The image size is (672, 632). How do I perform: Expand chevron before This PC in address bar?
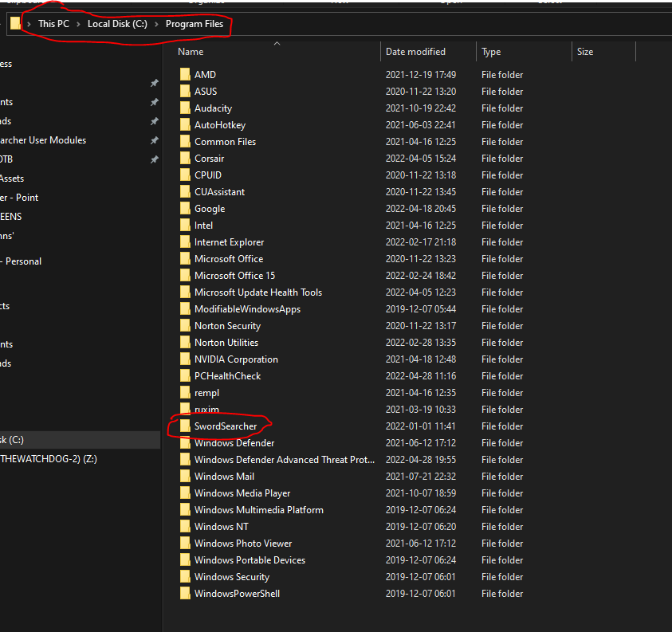pos(29,24)
